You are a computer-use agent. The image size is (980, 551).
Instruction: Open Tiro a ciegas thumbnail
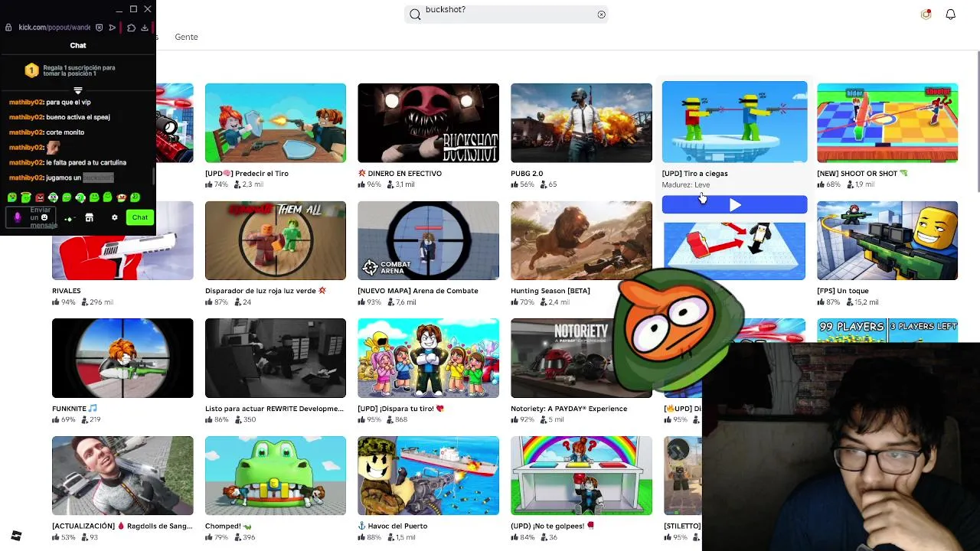[x=734, y=122]
